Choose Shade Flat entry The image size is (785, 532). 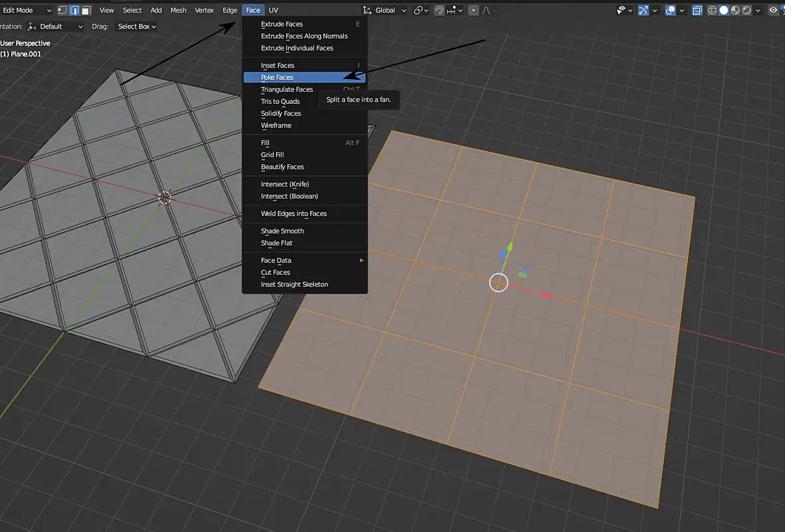coord(305,243)
